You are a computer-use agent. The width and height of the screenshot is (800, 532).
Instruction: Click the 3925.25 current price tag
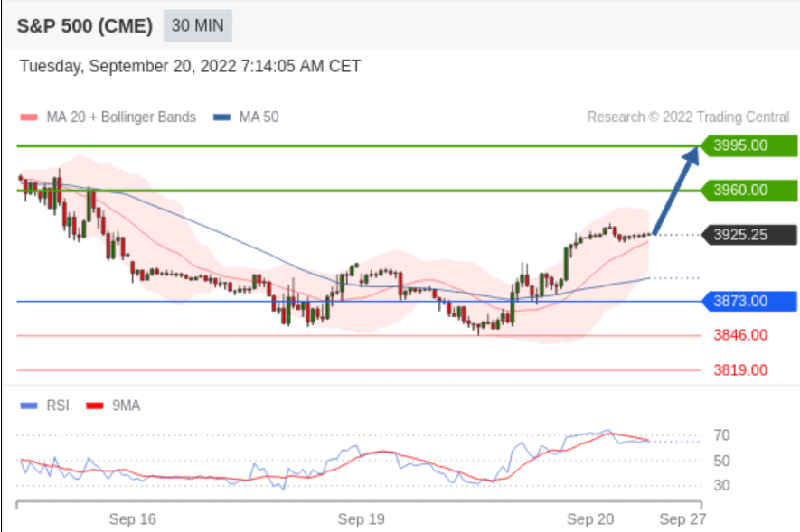(748, 235)
